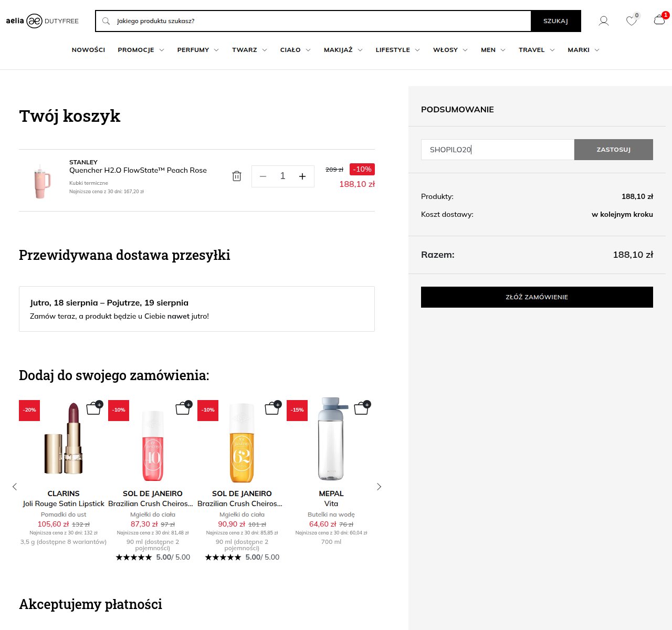This screenshot has height=630, width=672.
Task: Click the Kubki termiczne category text
Action: pos(89,183)
